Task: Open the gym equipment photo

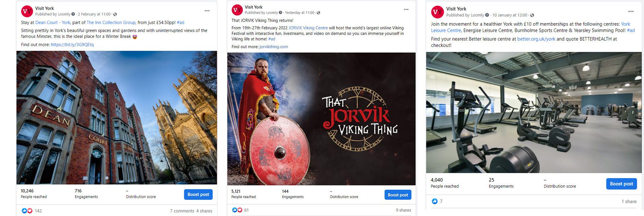Action: point(534,112)
